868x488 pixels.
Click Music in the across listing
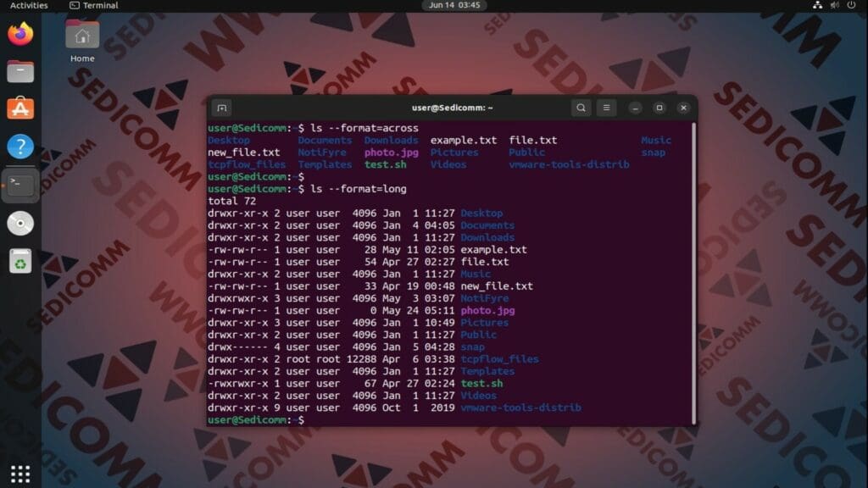(656, 140)
